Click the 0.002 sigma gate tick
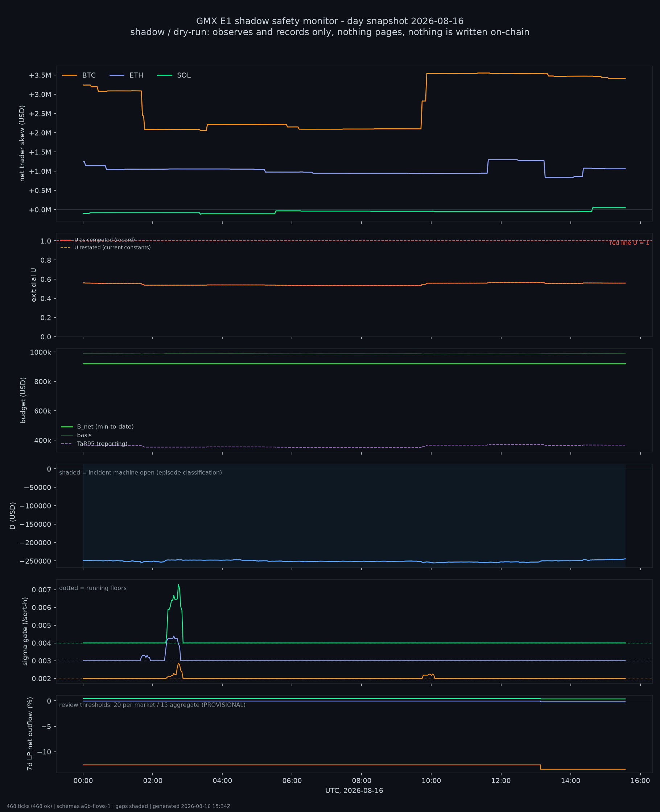Viewport: 660px width, 812px height. [41, 679]
